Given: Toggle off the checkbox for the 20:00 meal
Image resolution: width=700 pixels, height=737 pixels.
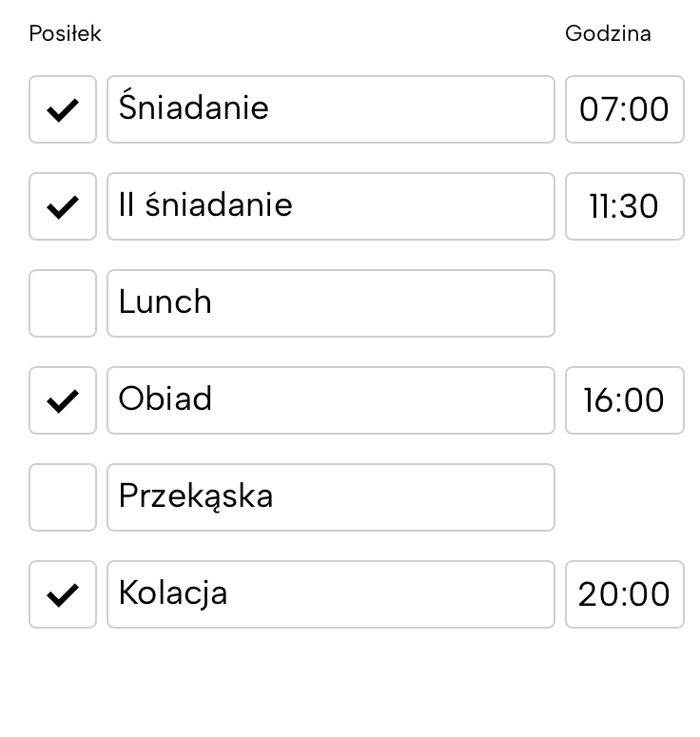Looking at the screenshot, I should (x=63, y=594).
